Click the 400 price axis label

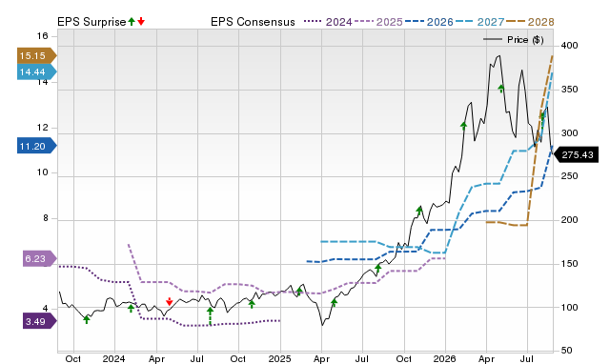(569, 46)
